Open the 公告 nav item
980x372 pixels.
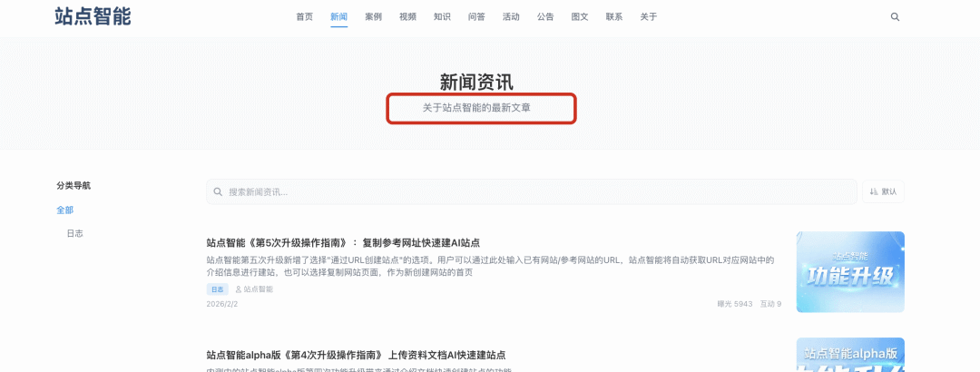pyautogui.click(x=545, y=17)
